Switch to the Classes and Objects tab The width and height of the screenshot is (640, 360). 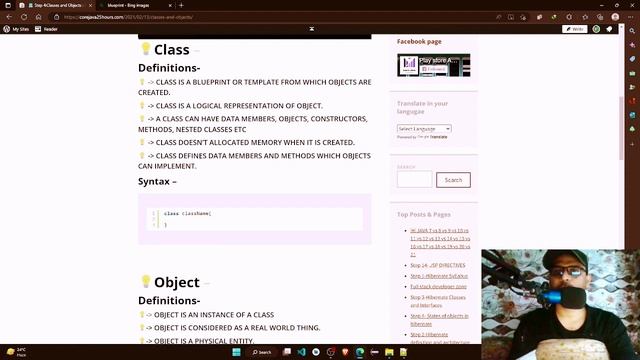coord(56,5)
